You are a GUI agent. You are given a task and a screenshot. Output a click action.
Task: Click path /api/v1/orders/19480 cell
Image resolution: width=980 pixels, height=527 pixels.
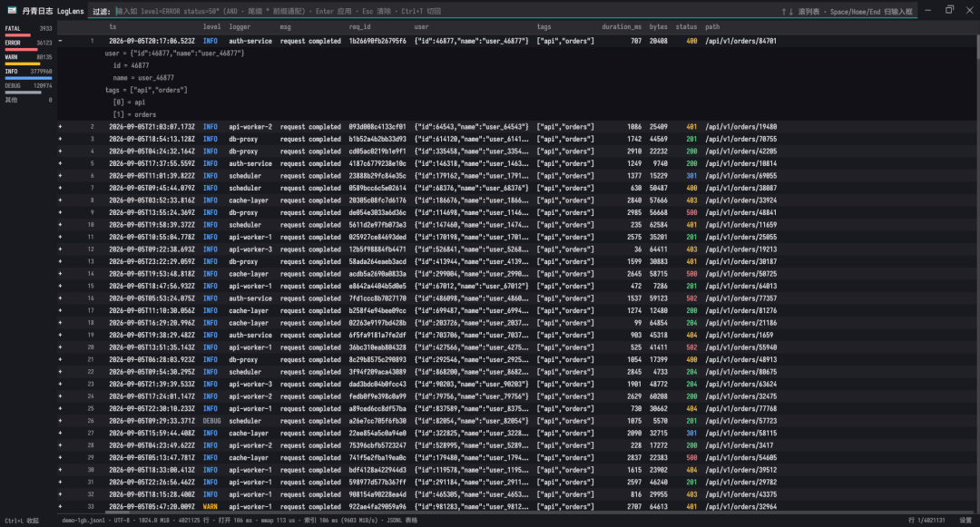tap(740, 127)
